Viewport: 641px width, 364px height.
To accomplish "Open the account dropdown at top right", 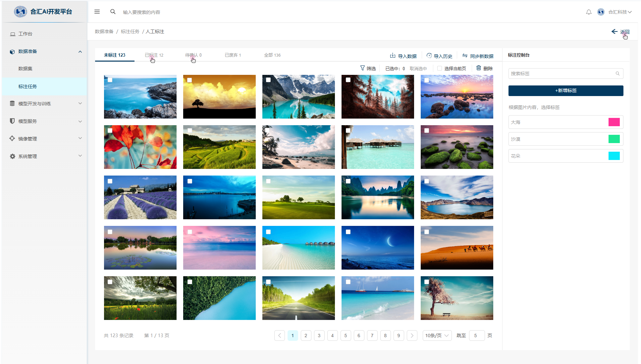I will point(620,12).
